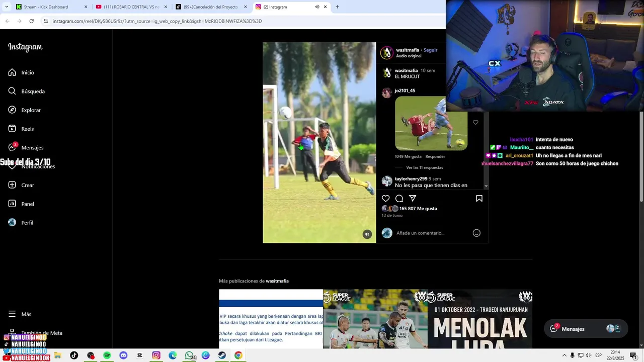The image size is (644, 362).
Task: Open the Más menu in sidebar
Action: (20, 314)
